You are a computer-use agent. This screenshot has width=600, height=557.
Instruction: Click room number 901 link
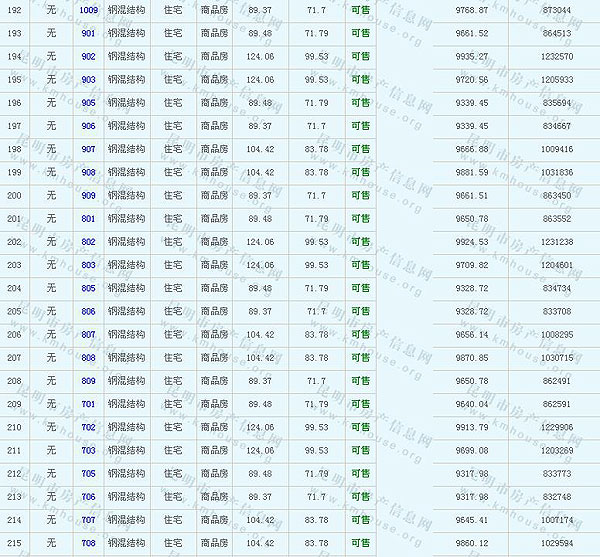(89, 33)
